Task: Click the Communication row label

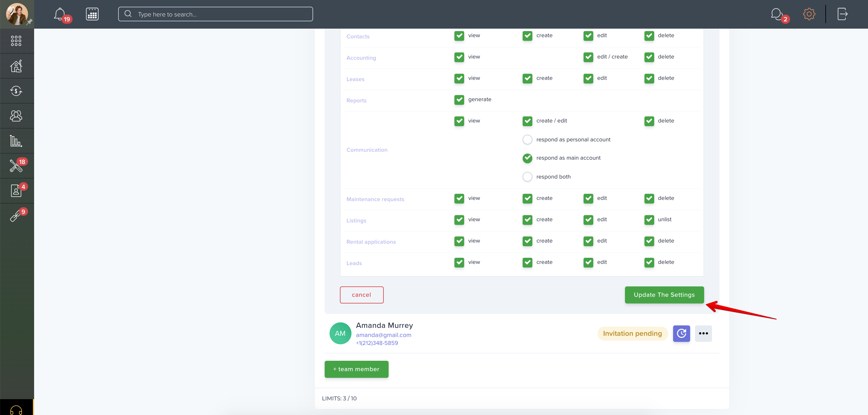Action: click(367, 150)
